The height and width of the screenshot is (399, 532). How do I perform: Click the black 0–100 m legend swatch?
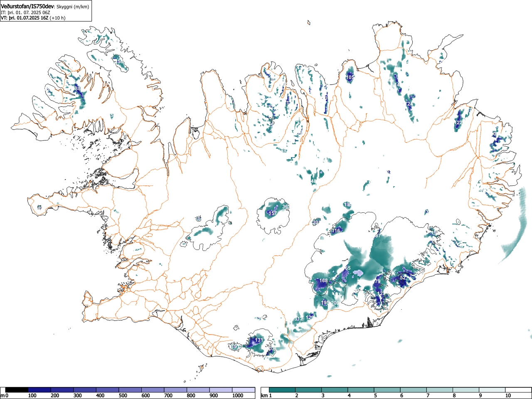(17, 390)
